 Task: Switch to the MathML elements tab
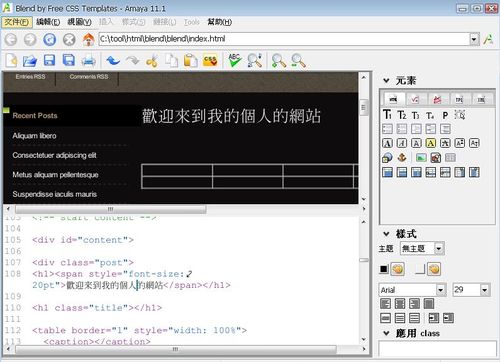coord(415,99)
